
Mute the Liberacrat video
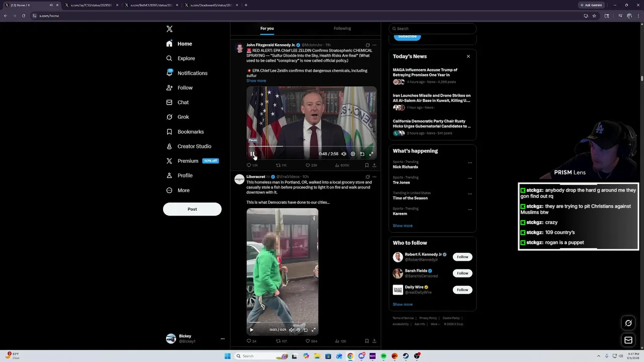291,330
